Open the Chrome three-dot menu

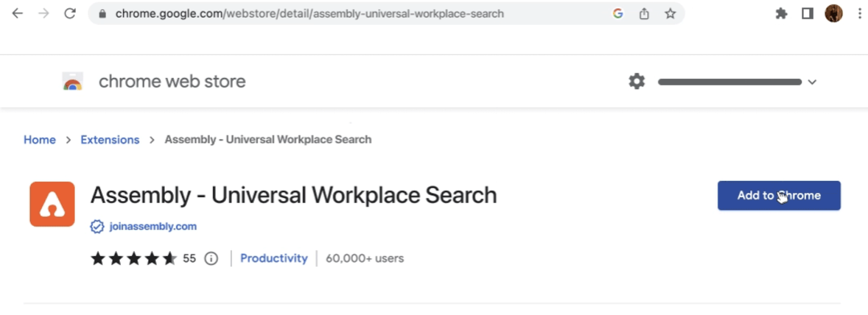(860, 13)
